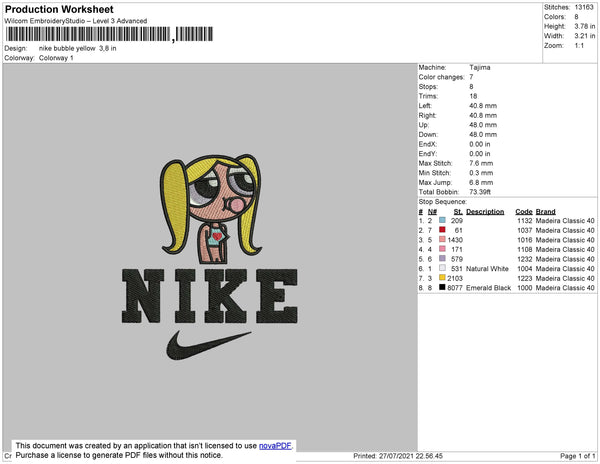This screenshot has width=600, height=464.
Task: Click the salmon swatch, code 1016
Action: pyautogui.click(x=442, y=239)
